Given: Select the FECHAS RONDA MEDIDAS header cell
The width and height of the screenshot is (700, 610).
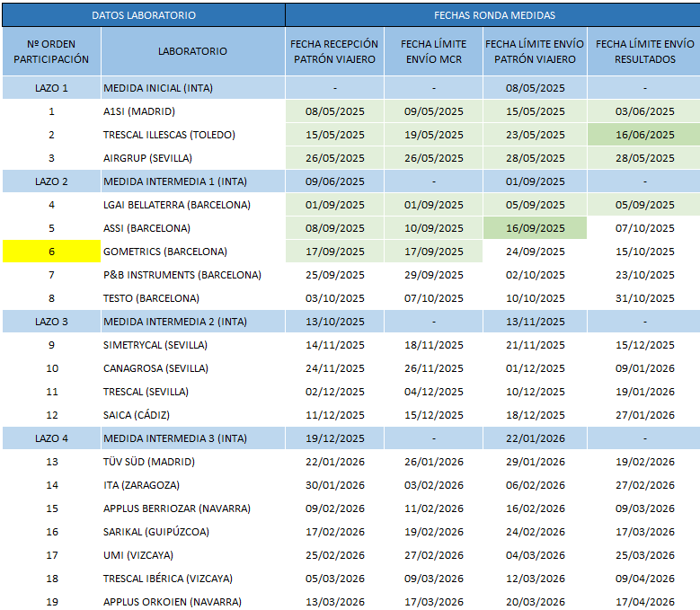Looking at the screenshot, I should point(494,15).
